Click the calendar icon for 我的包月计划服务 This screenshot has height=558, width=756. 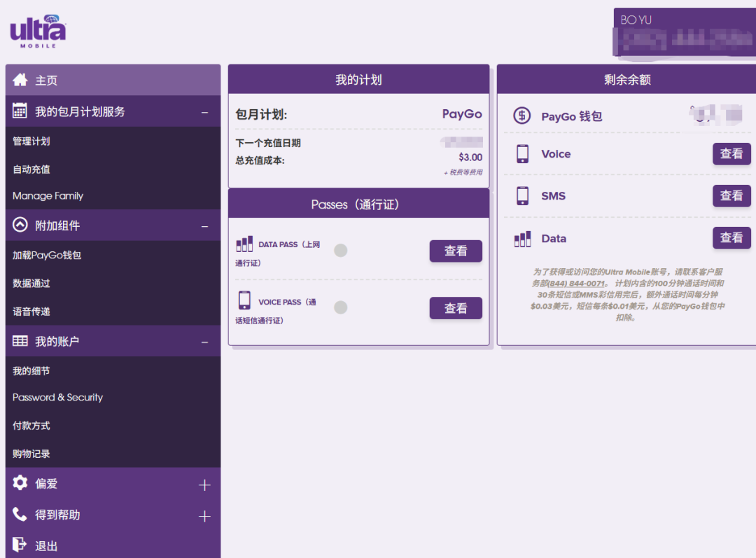[x=20, y=111]
